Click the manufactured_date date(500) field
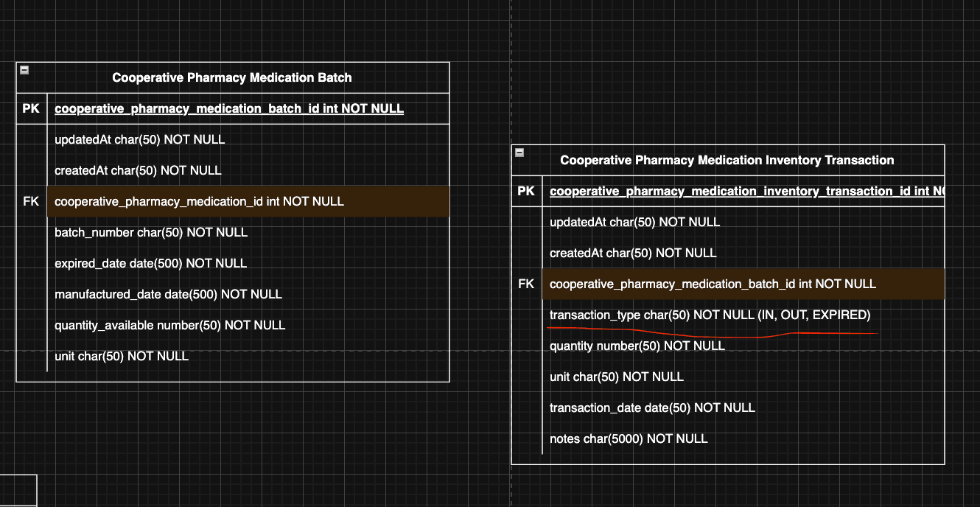Viewport: 980px width, 507px height. click(168, 294)
